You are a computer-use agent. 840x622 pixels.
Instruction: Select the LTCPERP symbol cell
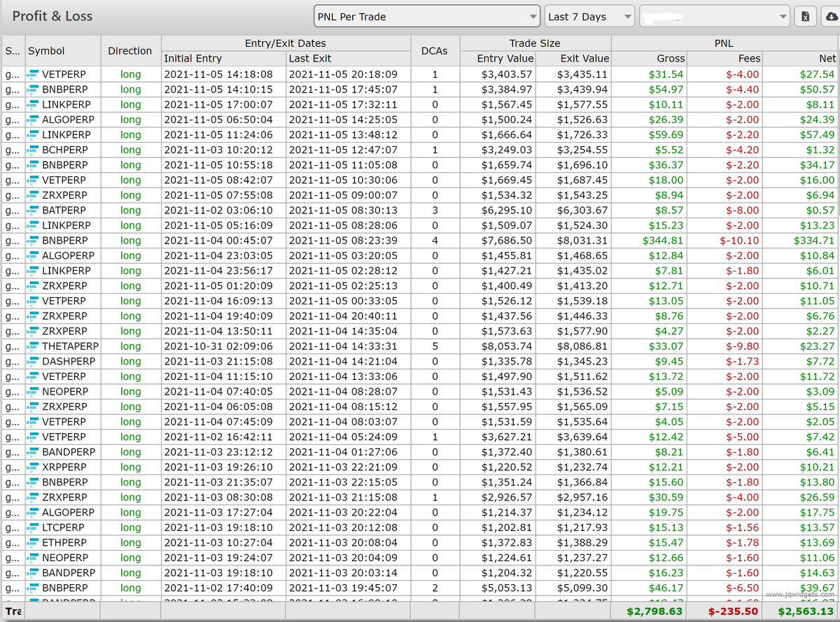63,528
